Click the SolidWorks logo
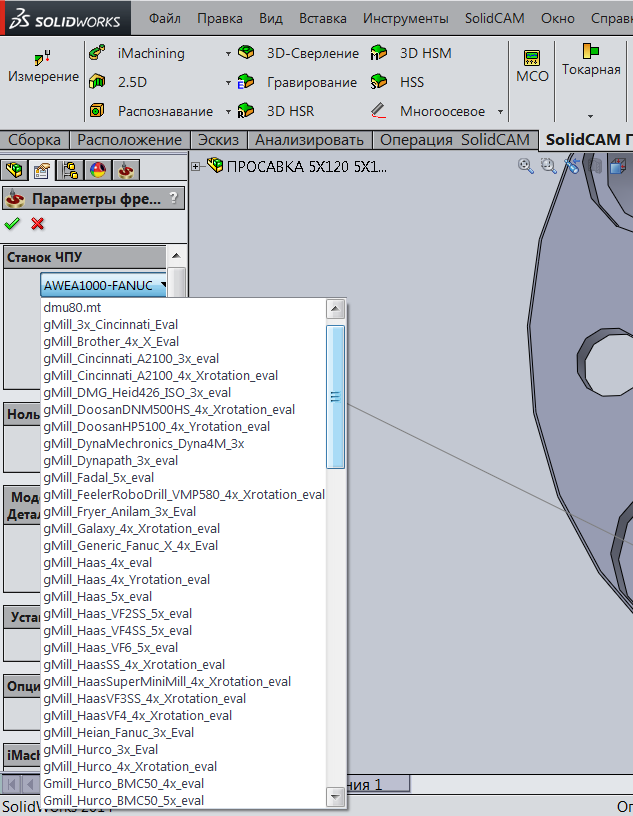The width and height of the screenshot is (633, 816). point(65,18)
